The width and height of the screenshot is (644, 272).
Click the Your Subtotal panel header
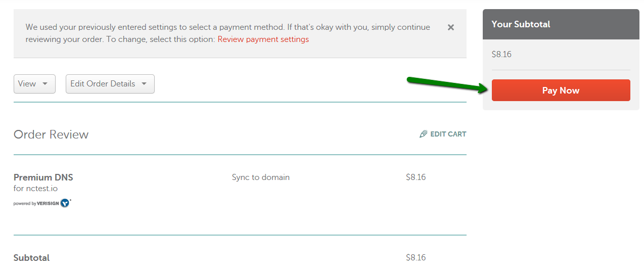561,24
